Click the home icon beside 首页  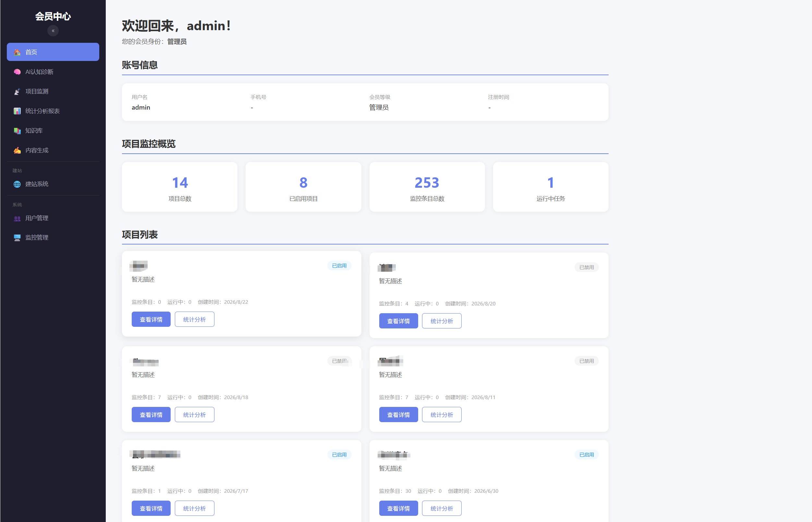tap(17, 52)
